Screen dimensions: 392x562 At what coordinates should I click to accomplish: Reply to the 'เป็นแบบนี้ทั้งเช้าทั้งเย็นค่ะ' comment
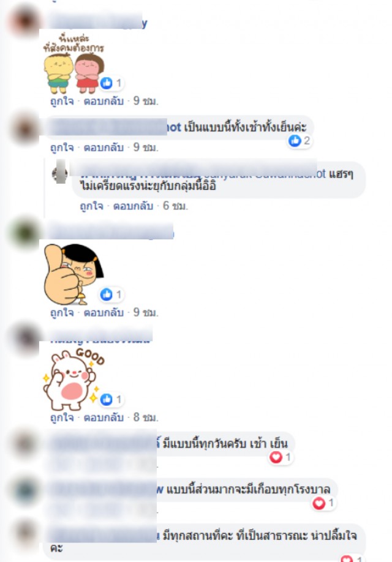104,148
